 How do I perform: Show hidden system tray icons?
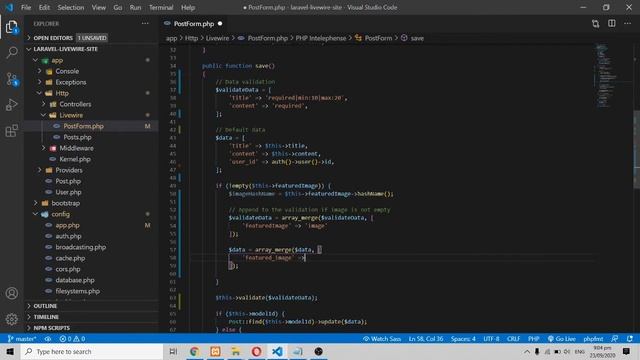pos(527,351)
